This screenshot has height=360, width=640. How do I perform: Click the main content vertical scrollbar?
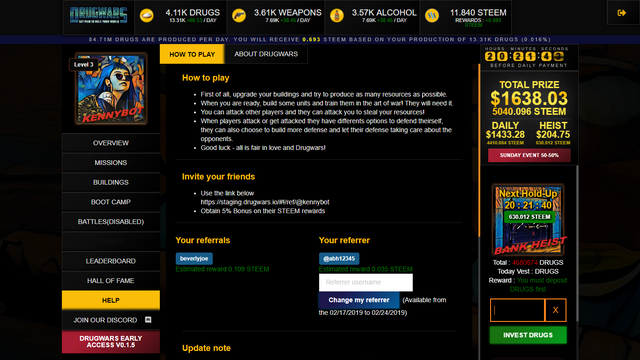[x=479, y=150]
